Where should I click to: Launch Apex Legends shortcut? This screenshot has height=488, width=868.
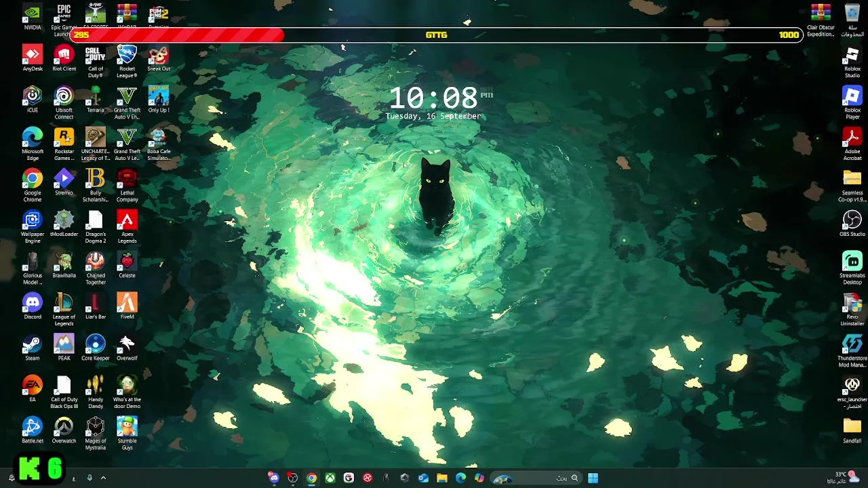(x=127, y=226)
